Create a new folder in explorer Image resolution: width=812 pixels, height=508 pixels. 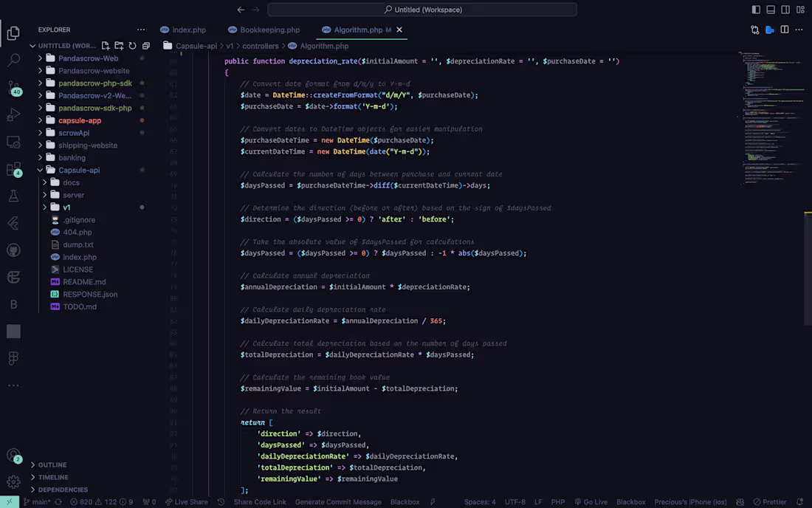[119, 46]
